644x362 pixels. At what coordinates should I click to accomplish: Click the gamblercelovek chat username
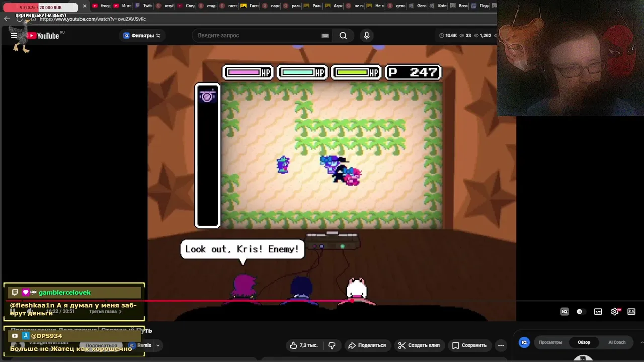[64, 293]
